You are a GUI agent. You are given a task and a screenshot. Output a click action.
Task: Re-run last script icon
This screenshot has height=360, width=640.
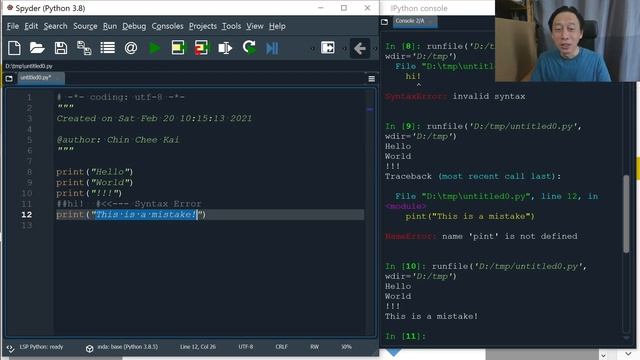(x=249, y=48)
